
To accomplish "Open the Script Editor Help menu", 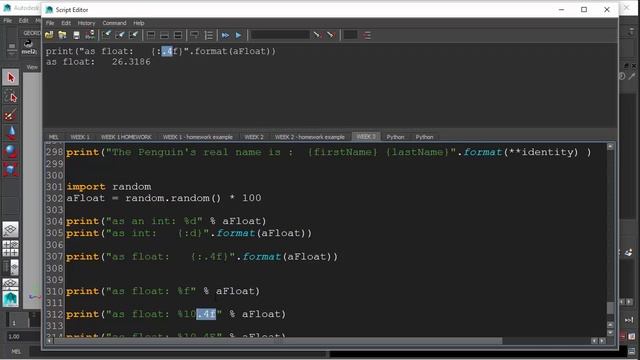I will 139,23.
